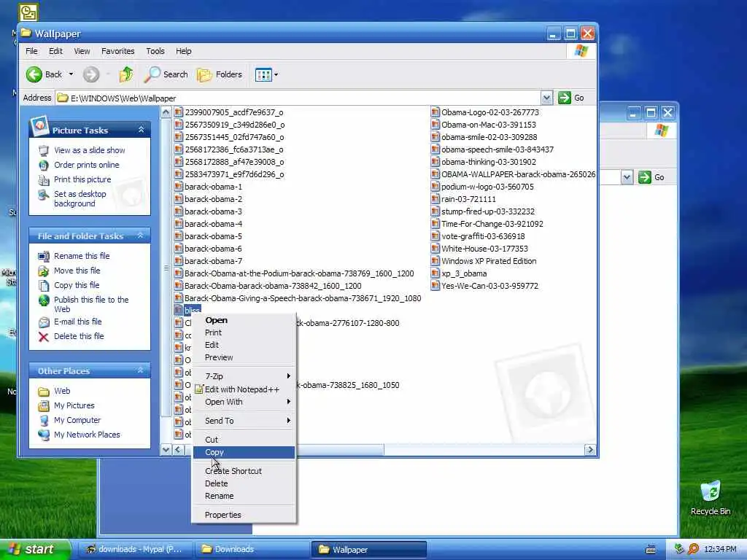Open the Favorites menu
The height and width of the screenshot is (560, 747).
coord(117,51)
